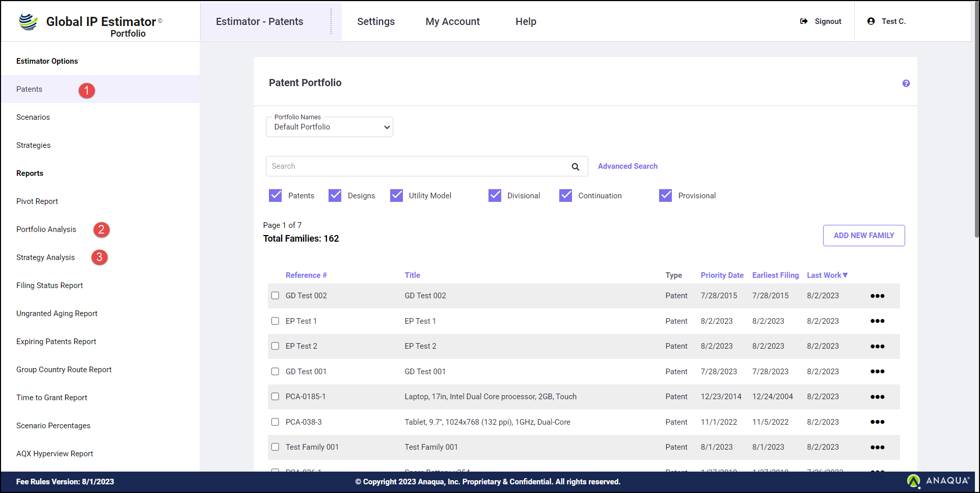The image size is (980, 493).
Task: Uncheck the Designs filter checkbox
Action: (x=335, y=196)
